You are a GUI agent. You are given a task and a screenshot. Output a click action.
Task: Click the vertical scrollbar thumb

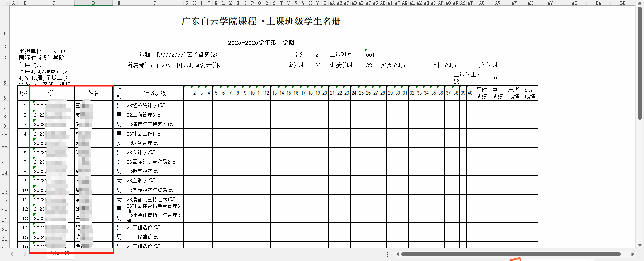640,64
